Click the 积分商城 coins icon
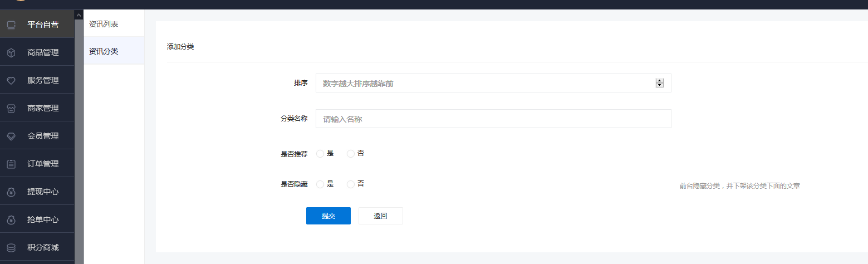868x264 pixels. click(11, 247)
